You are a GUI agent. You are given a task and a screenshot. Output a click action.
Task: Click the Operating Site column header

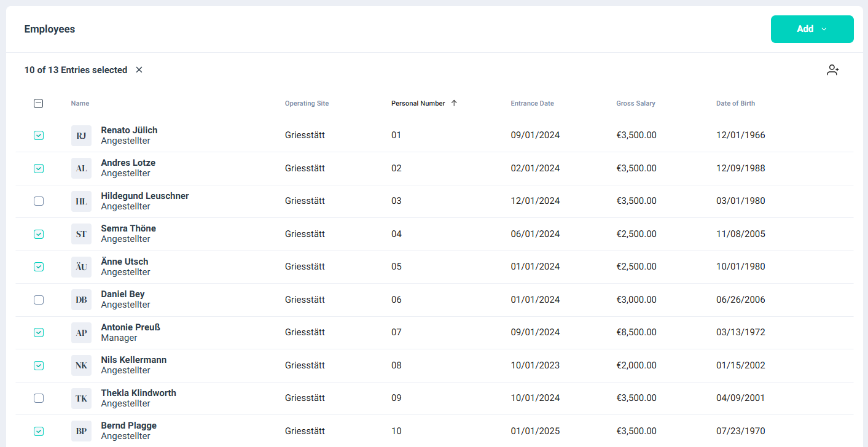coord(307,103)
